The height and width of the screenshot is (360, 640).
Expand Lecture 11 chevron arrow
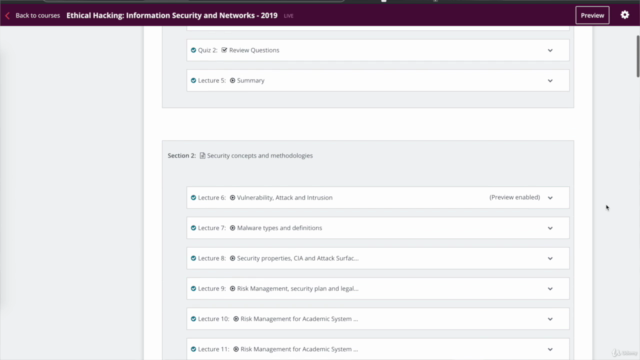(x=550, y=349)
